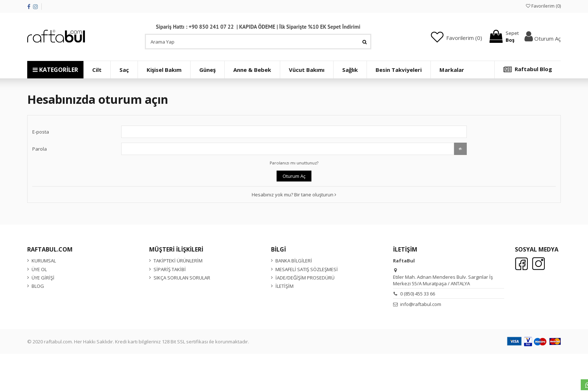Screen dimensions: 588x392
Task: Open the Anne & Bebek category menu
Action: [x=252, y=70]
